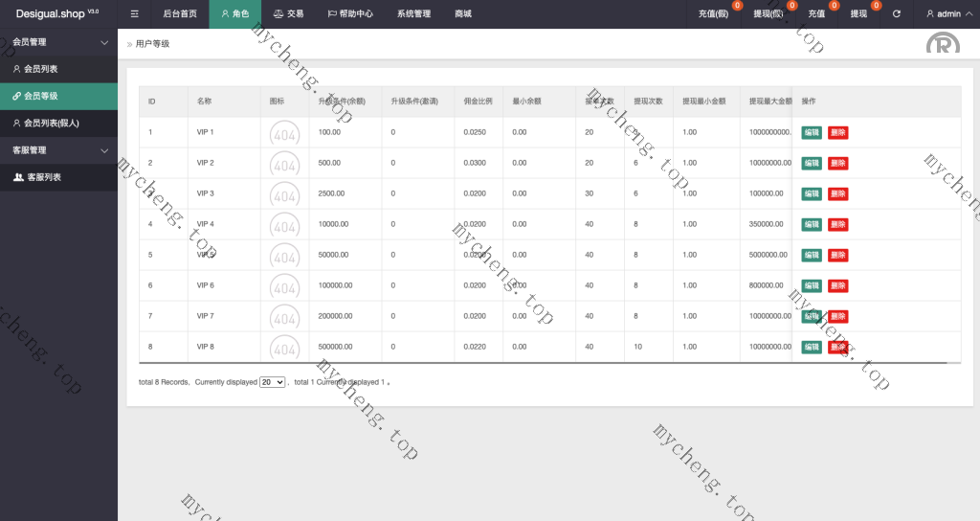Click the 提现(假) item in top bar
The height and width of the screenshot is (521, 980).
pos(768,14)
